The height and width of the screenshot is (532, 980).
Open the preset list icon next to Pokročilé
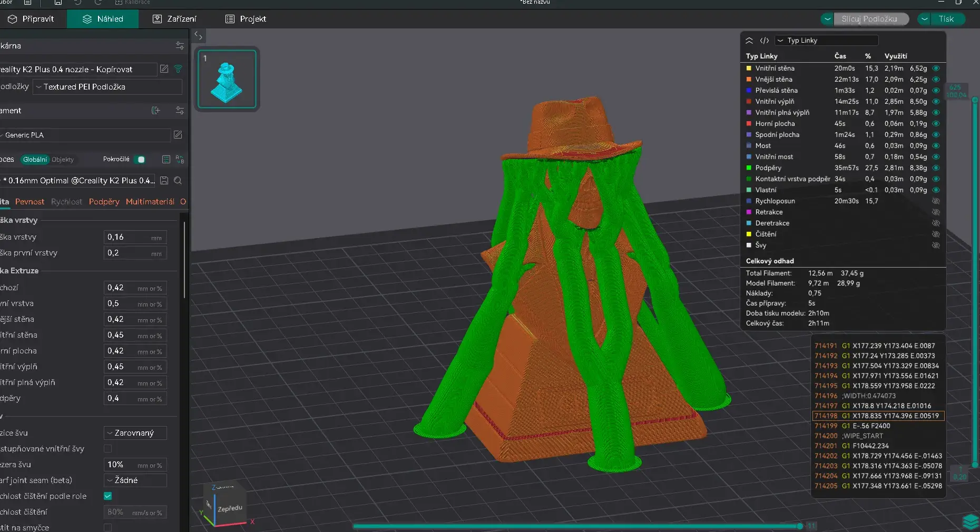pyautogui.click(x=166, y=159)
